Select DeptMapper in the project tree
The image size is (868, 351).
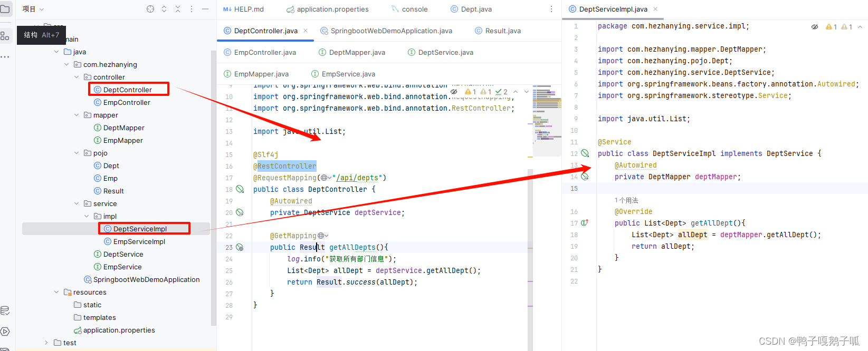124,128
